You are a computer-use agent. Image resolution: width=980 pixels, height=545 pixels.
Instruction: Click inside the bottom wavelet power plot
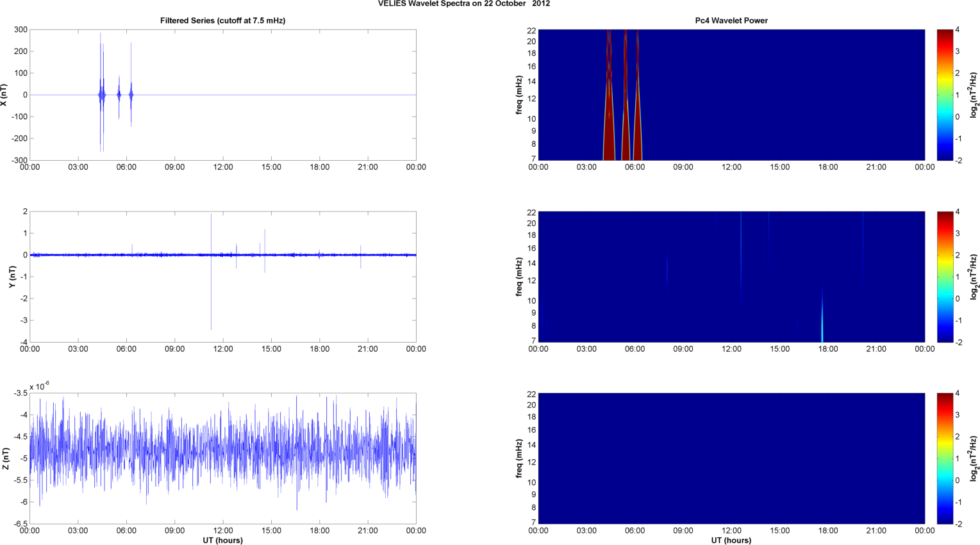731,459
